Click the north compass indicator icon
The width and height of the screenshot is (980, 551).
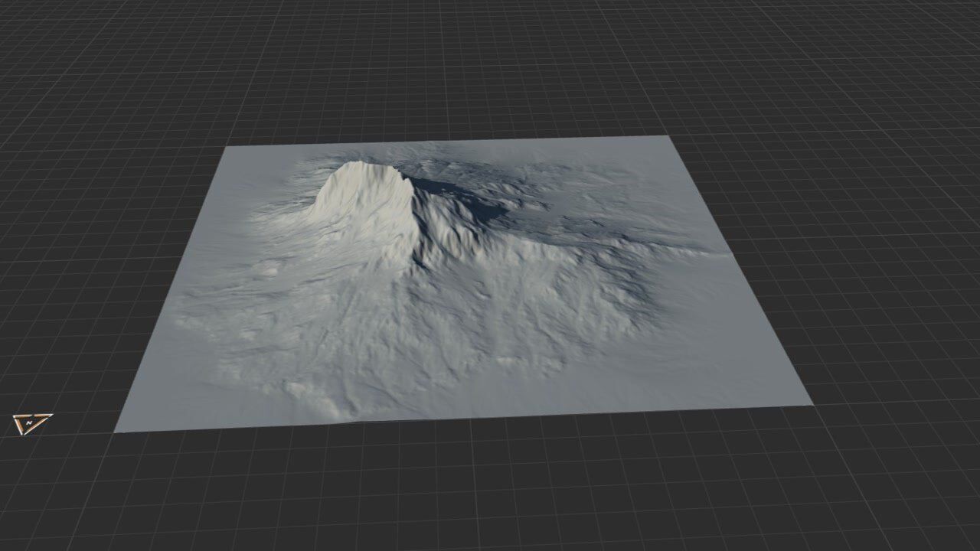point(32,423)
